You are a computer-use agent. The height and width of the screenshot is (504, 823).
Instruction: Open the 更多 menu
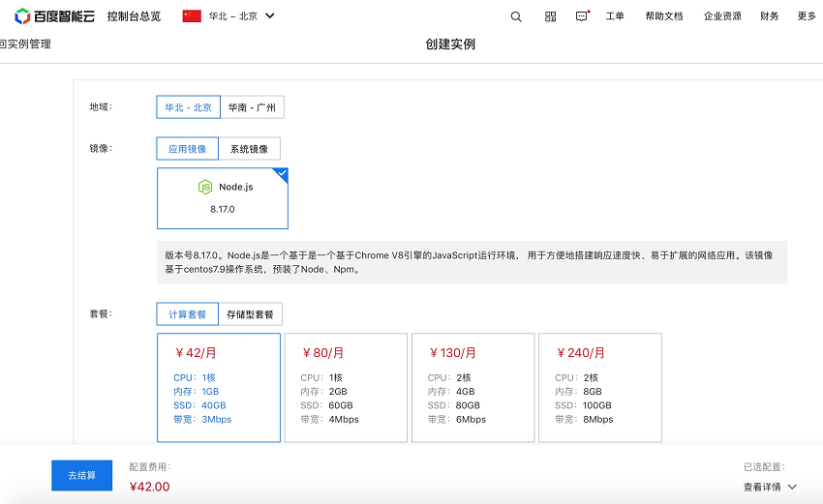pos(807,16)
